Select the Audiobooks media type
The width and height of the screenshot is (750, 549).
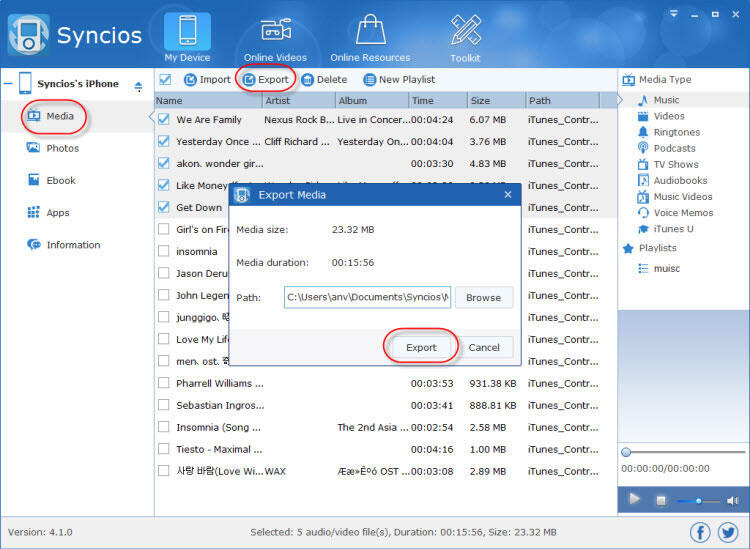click(x=672, y=180)
